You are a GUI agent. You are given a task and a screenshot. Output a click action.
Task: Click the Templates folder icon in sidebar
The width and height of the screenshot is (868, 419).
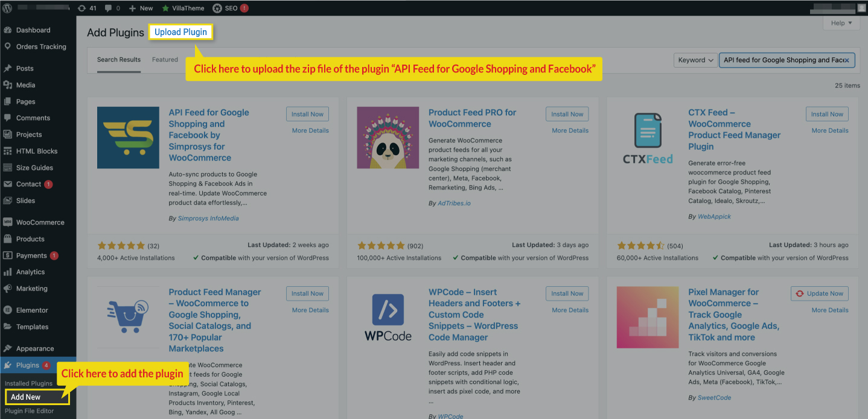[8, 327]
